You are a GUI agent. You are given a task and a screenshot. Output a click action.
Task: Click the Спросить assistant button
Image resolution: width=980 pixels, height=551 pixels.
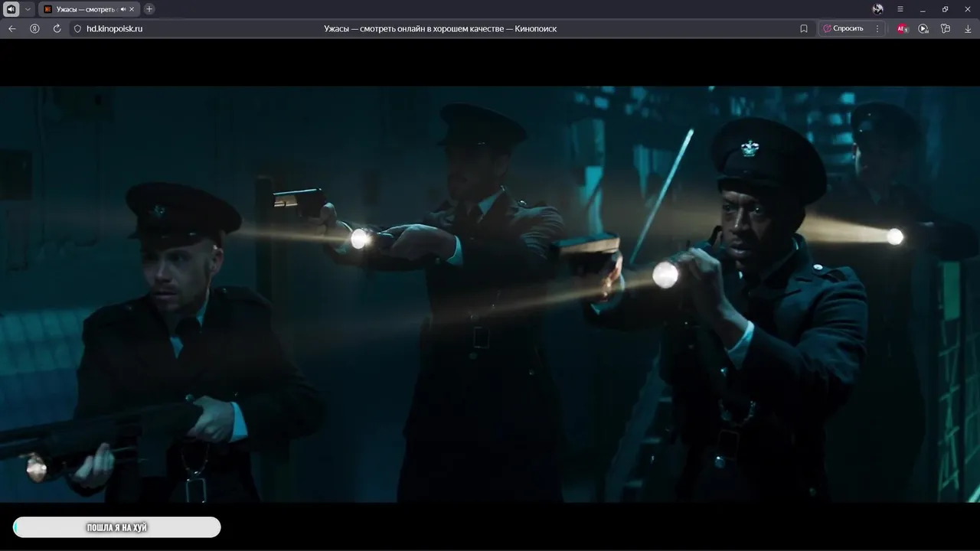(x=843, y=28)
